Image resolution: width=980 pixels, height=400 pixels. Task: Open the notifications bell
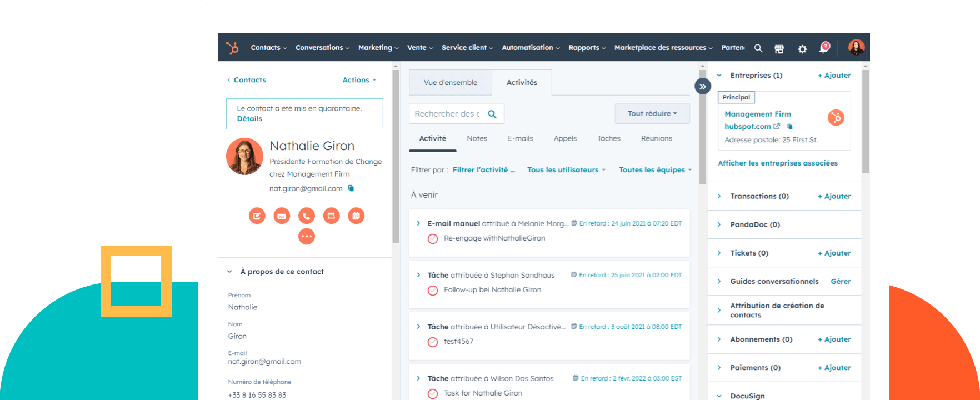point(823,48)
